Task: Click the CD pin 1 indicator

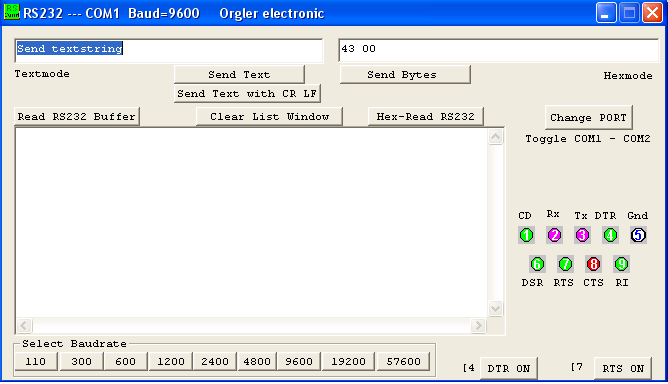Action: click(527, 235)
